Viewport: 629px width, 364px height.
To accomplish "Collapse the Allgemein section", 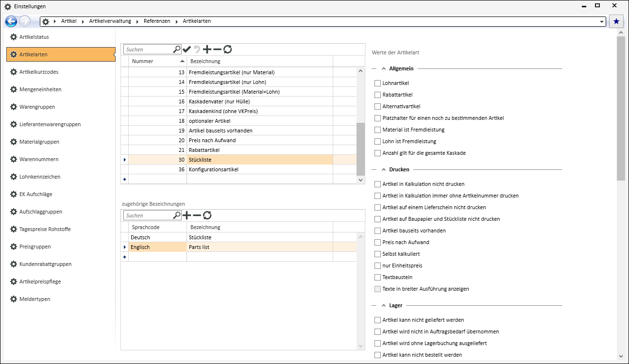I will coord(384,68).
